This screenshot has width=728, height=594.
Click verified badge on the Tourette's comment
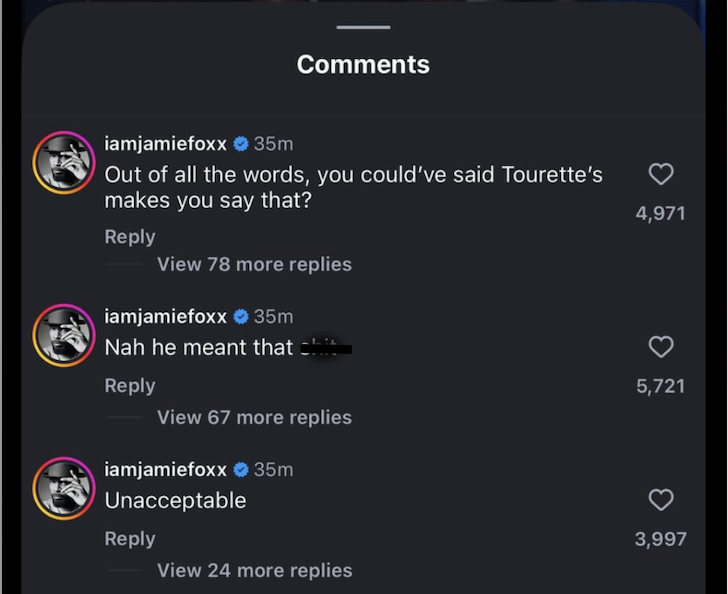click(x=241, y=144)
